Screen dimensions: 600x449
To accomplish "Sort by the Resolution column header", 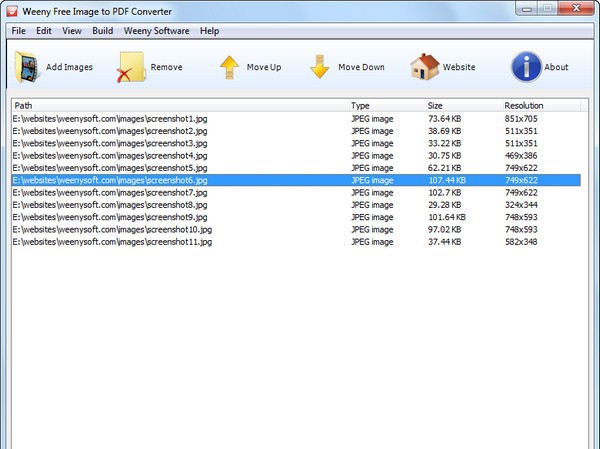I will pos(541,105).
